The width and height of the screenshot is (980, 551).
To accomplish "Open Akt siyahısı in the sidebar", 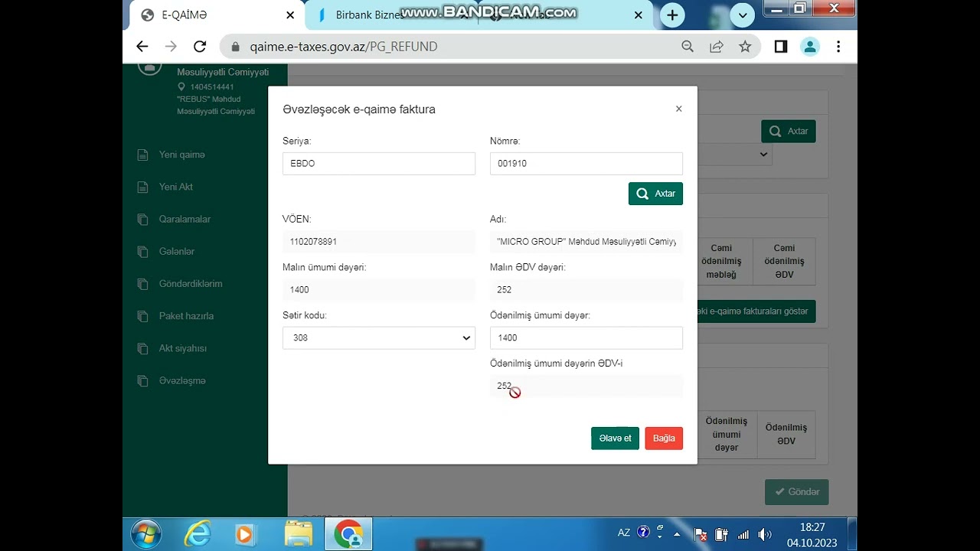I will 183,348.
